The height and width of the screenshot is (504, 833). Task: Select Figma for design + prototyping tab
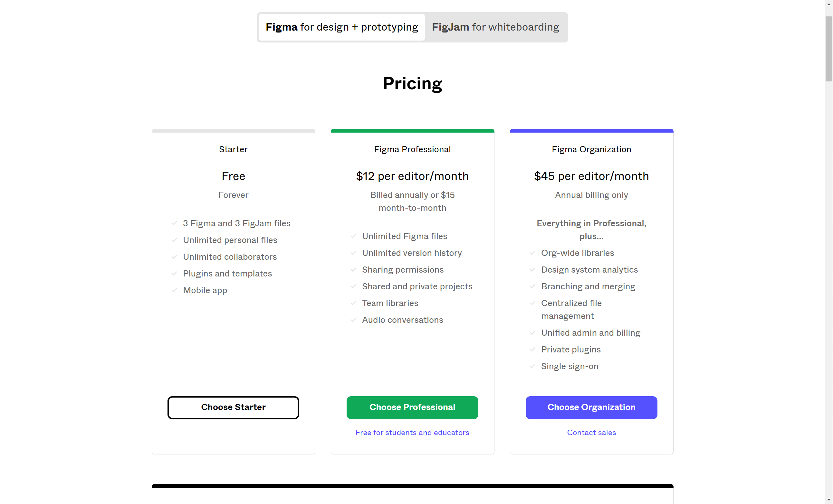pyautogui.click(x=342, y=27)
